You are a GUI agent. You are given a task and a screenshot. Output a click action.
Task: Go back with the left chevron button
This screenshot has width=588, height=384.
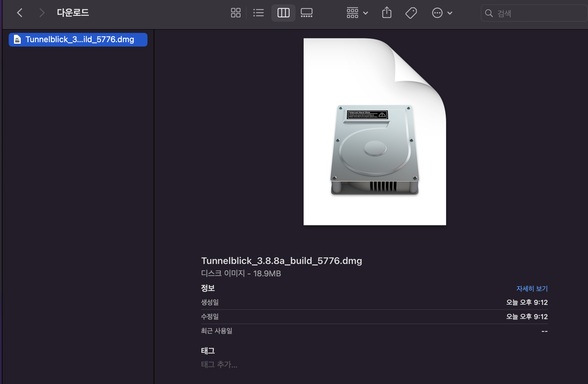pyautogui.click(x=20, y=13)
